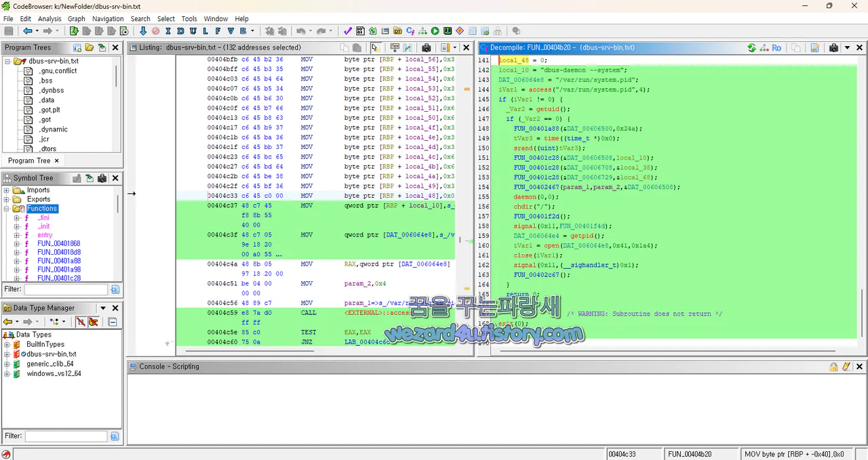This screenshot has height=460, width=868.
Task: Expand BuiltInTypes in Data Type Manager
Action: [7, 344]
